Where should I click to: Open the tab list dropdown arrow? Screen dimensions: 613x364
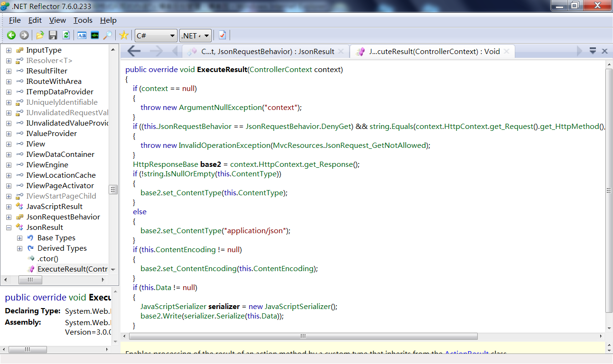click(593, 51)
